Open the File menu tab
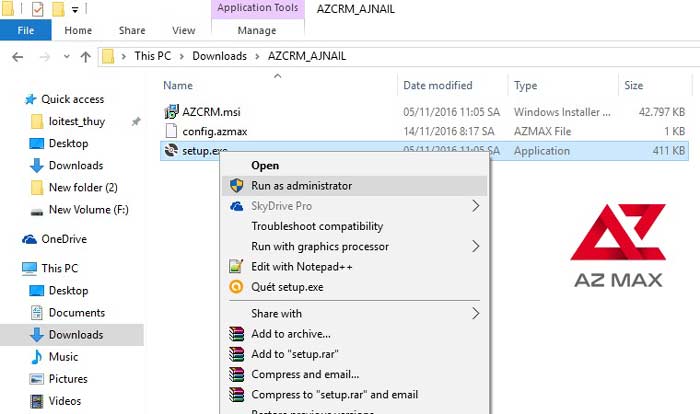This screenshot has width=700, height=414. [25, 30]
